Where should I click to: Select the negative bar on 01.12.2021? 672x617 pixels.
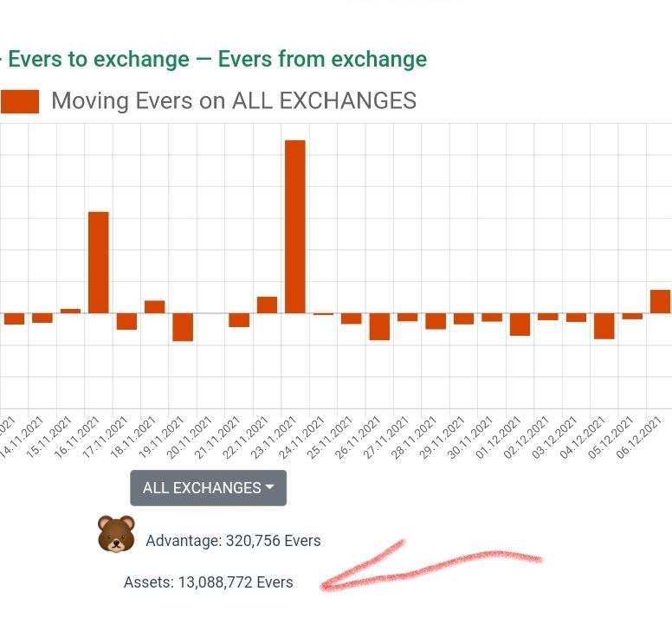coord(520,324)
